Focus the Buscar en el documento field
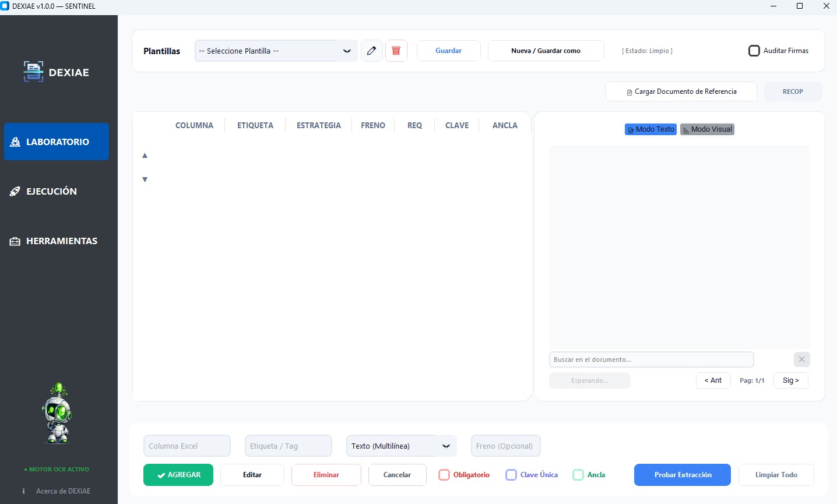Viewport: 837px width, 504px height. (x=651, y=360)
